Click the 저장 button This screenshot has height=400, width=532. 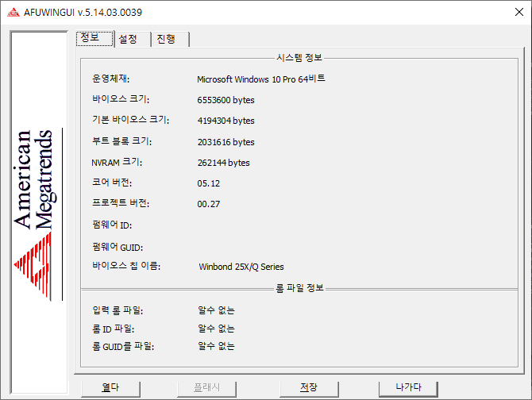[309, 387]
